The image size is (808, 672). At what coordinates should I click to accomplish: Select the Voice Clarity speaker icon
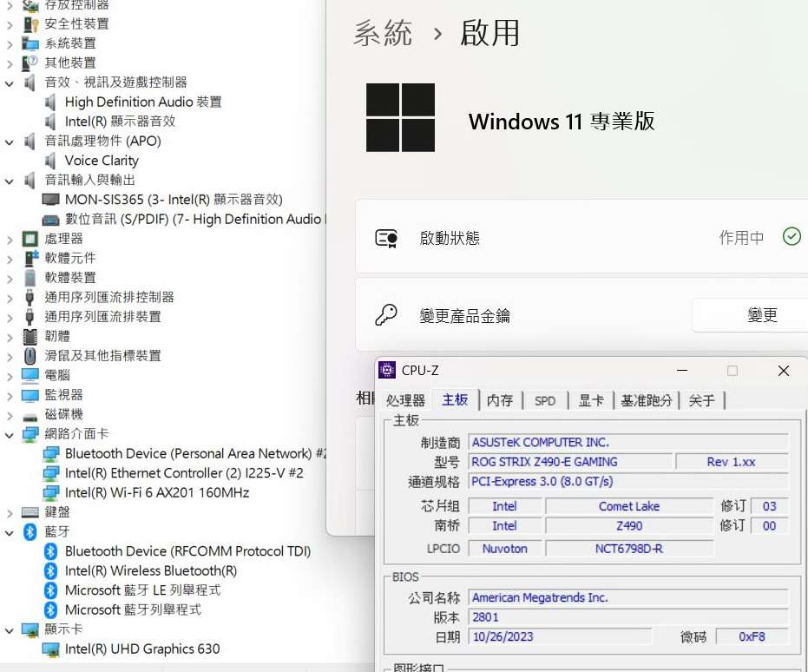click(50, 161)
